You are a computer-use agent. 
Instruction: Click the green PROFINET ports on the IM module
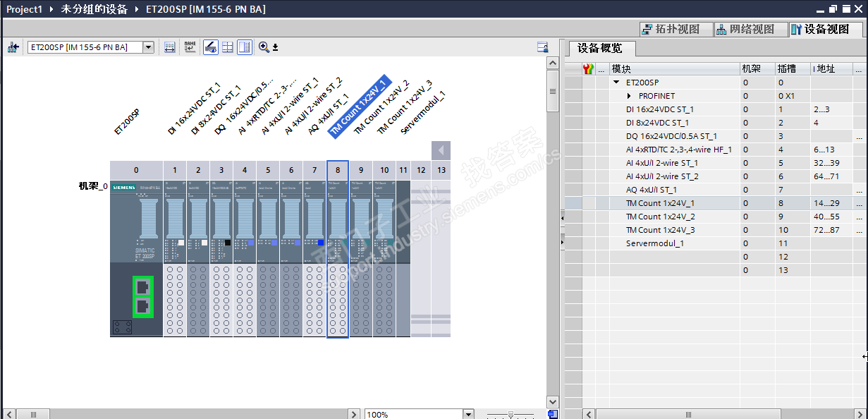click(x=142, y=296)
